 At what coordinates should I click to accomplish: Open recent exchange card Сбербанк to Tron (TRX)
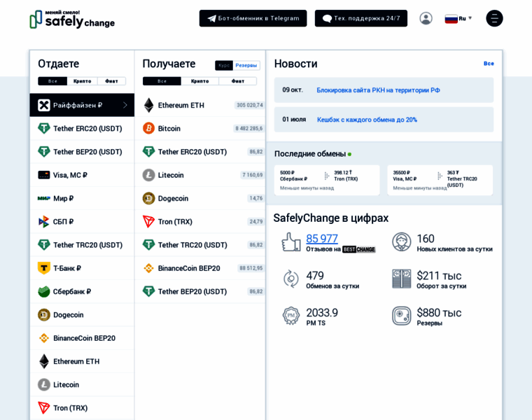click(327, 180)
